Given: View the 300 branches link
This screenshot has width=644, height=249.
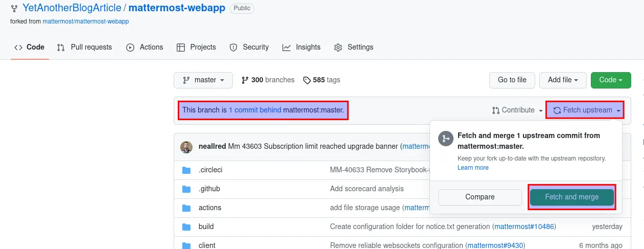Looking at the screenshot, I should [x=268, y=80].
